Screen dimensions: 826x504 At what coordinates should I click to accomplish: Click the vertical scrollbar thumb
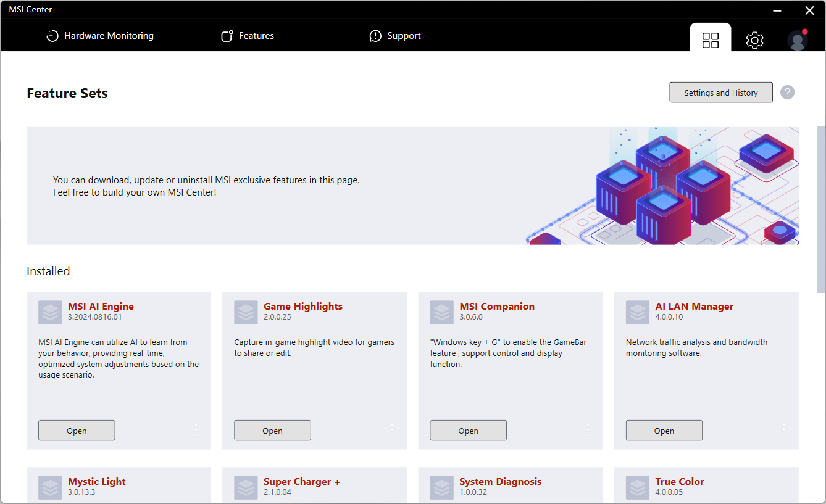(x=820, y=210)
